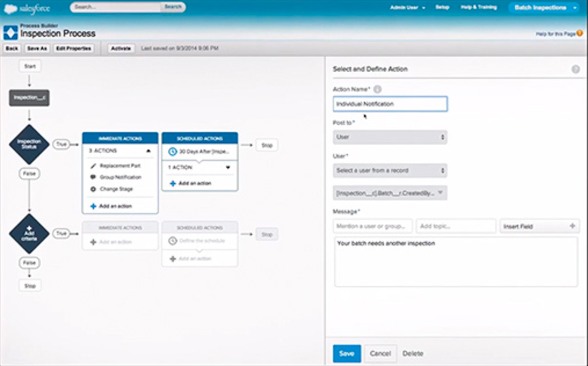Expand the 1 Action scheduled list
588x366 pixels.
tap(228, 167)
